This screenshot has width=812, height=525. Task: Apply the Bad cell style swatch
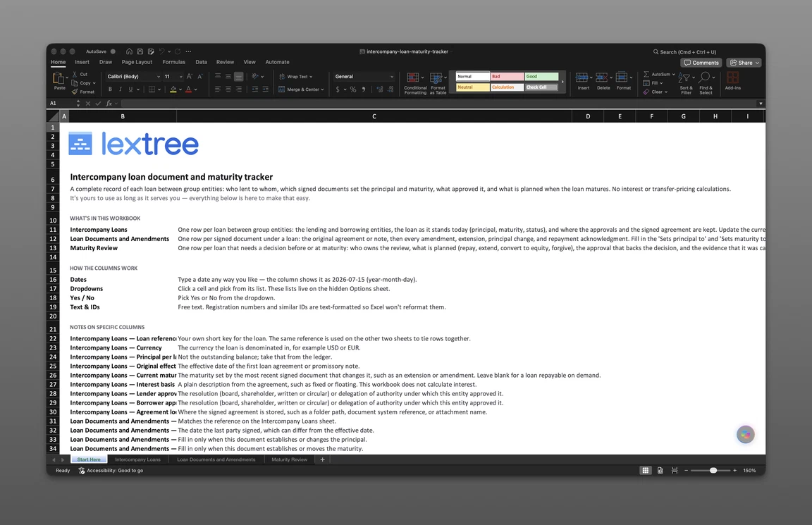coord(507,77)
